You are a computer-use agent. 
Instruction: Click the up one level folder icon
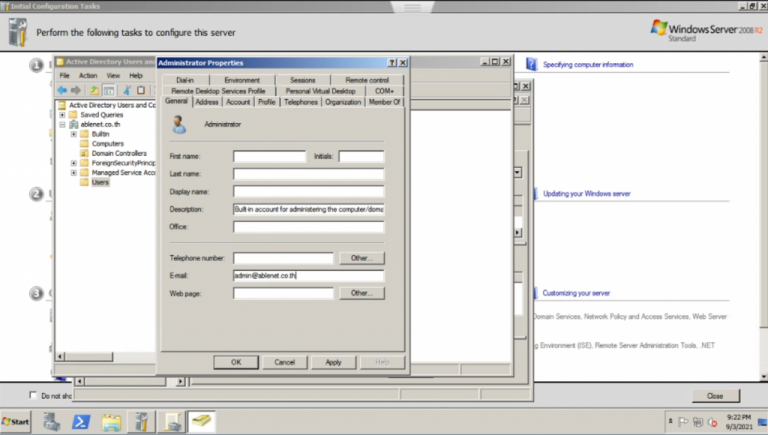(94, 90)
